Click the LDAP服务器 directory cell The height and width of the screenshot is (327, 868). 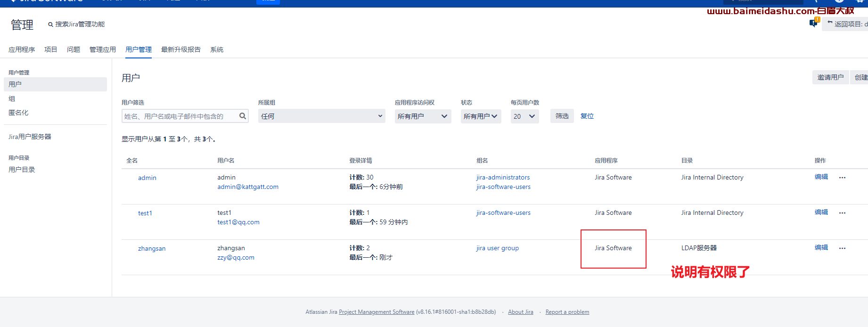pyautogui.click(x=699, y=248)
